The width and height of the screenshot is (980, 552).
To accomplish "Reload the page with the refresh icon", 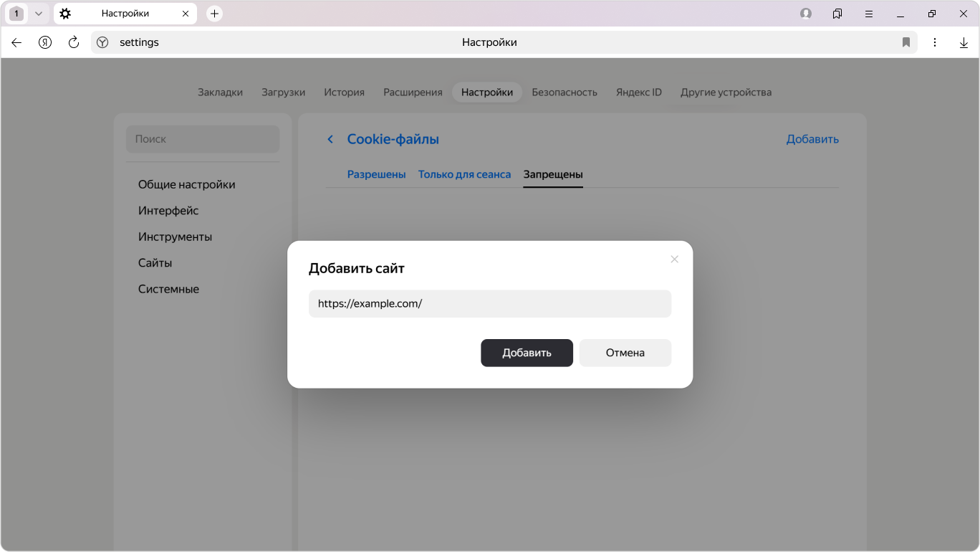I will tap(73, 42).
